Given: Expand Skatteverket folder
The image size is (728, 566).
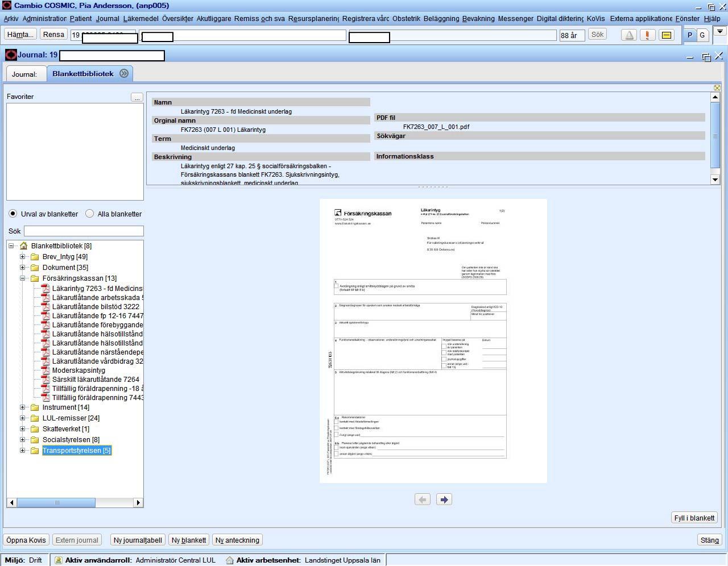Looking at the screenshot, I should [x=23, y=429].
